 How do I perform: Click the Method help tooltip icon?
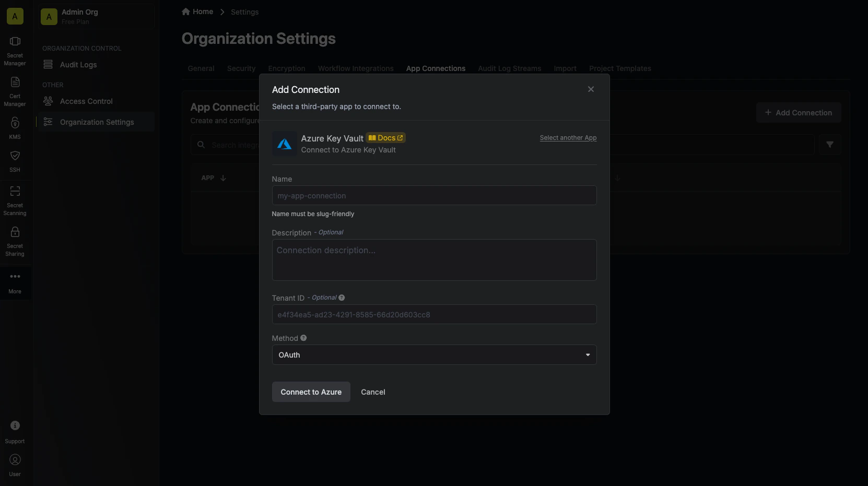tap(303, 338)
